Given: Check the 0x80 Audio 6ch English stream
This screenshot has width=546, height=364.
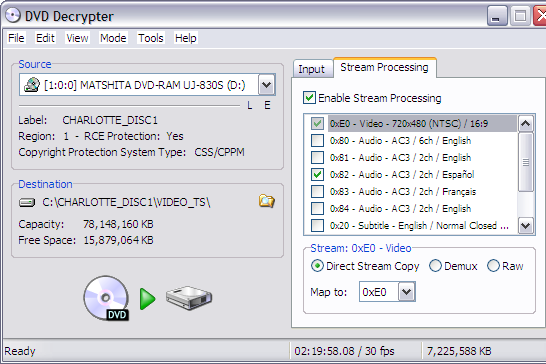Looking at the screenshot, I should (x=317, y=140).
